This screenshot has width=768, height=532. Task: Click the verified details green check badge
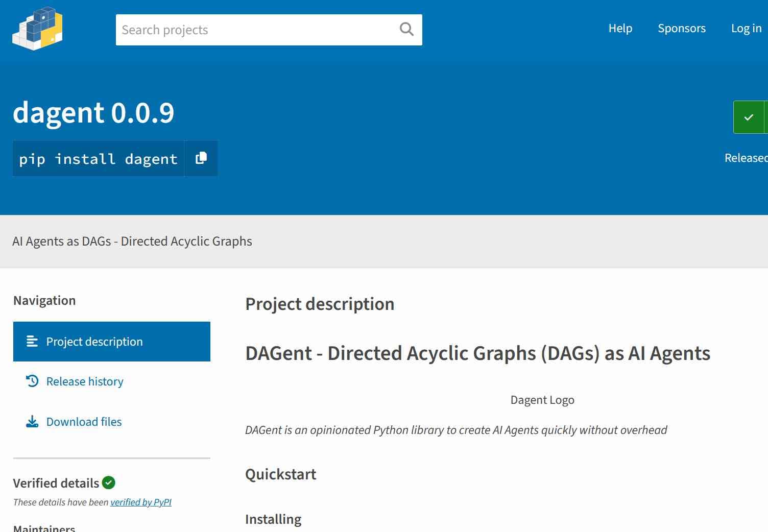click(109, 482)
